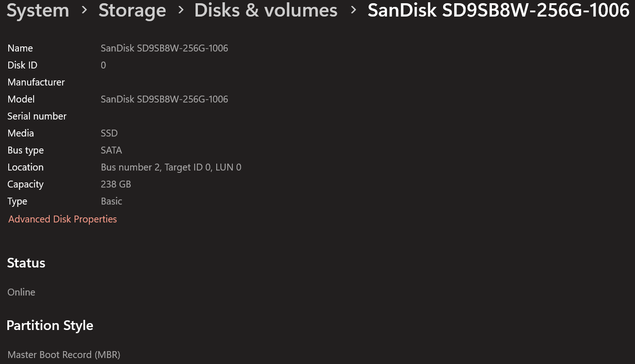Select the Name value SanDisk SD9SB8W-256G-1006
The width and height of the screenshot is (635, 364).
[x=164, y=48]
